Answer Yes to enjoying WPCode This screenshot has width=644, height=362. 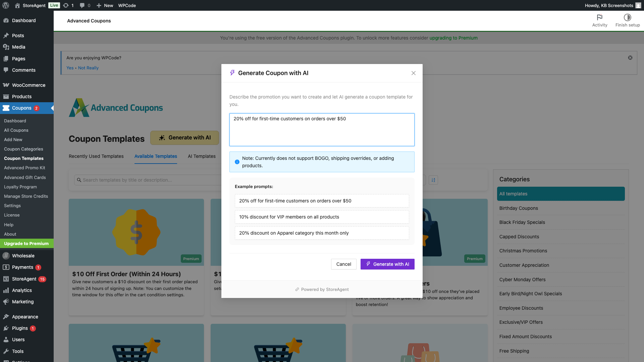click(70, 68)
